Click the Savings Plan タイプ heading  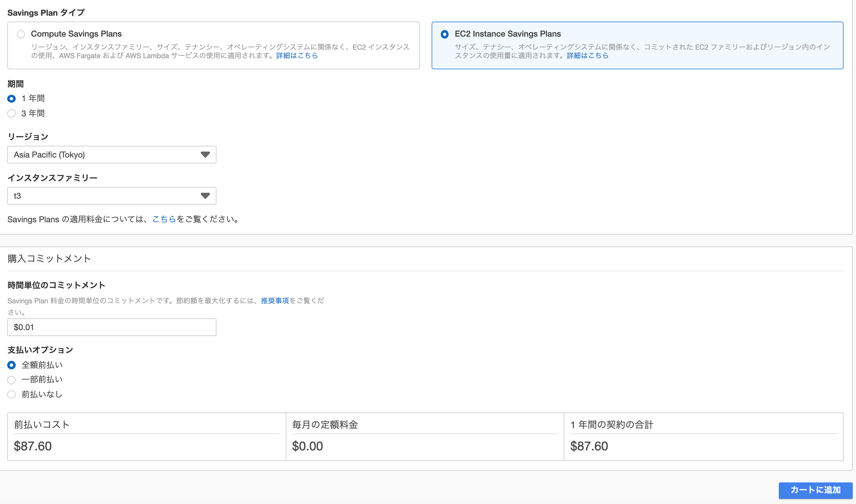(46, 13)
